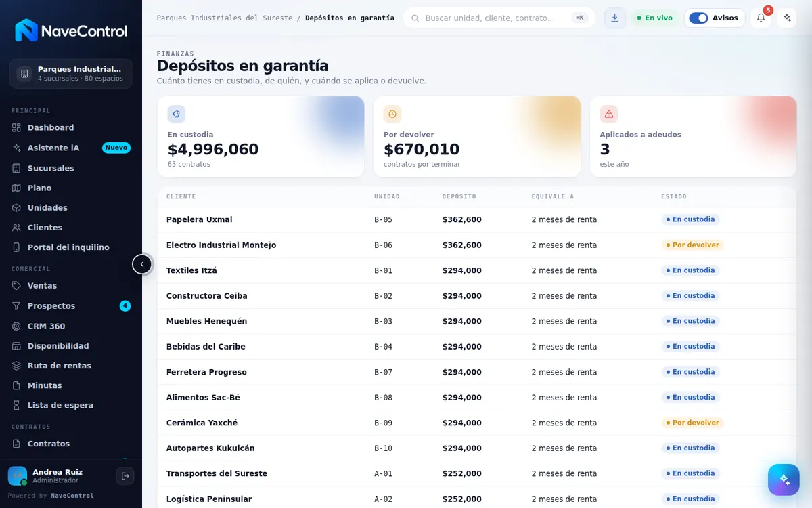Click the $4,996,060 En custodia total
The height and width of the screenshot is (508, 812).
[x=213, y=149]
